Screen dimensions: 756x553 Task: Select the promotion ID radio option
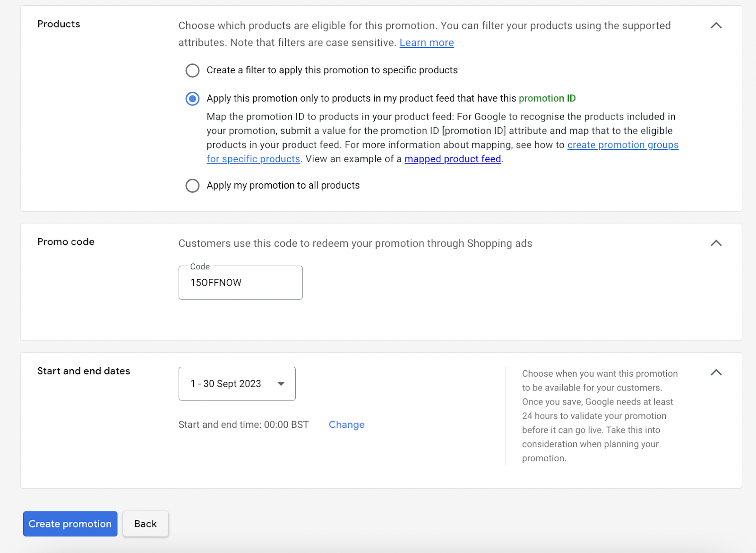coord(192,99)
